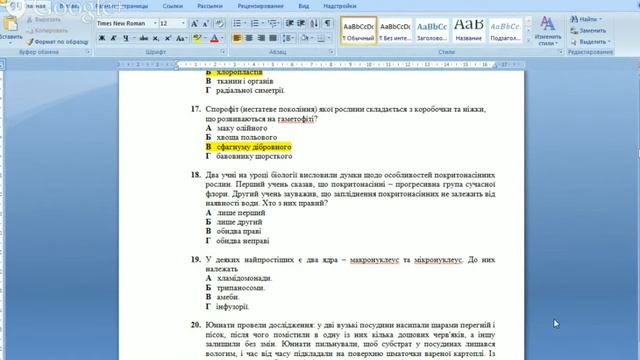Screen dimensions: 640x360
Task: Click the yellow text highlight color button
Action: click(x=197, y=38)
